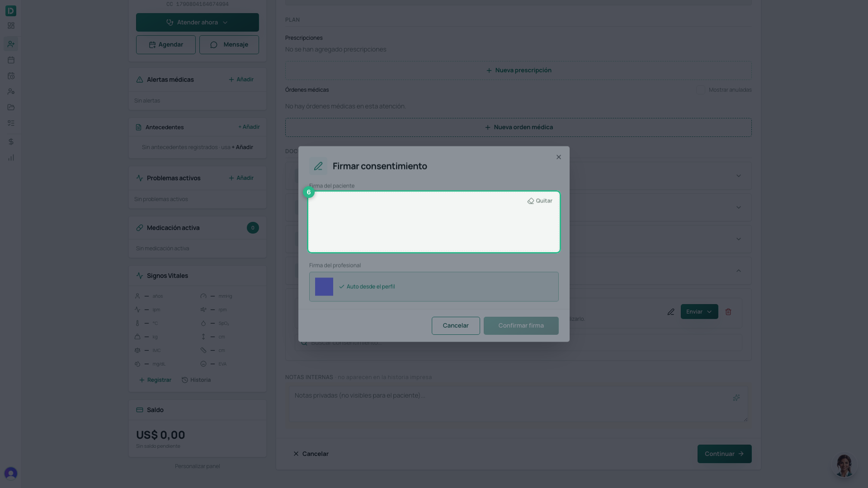Delete the consent with trash icon

point(728,312)
